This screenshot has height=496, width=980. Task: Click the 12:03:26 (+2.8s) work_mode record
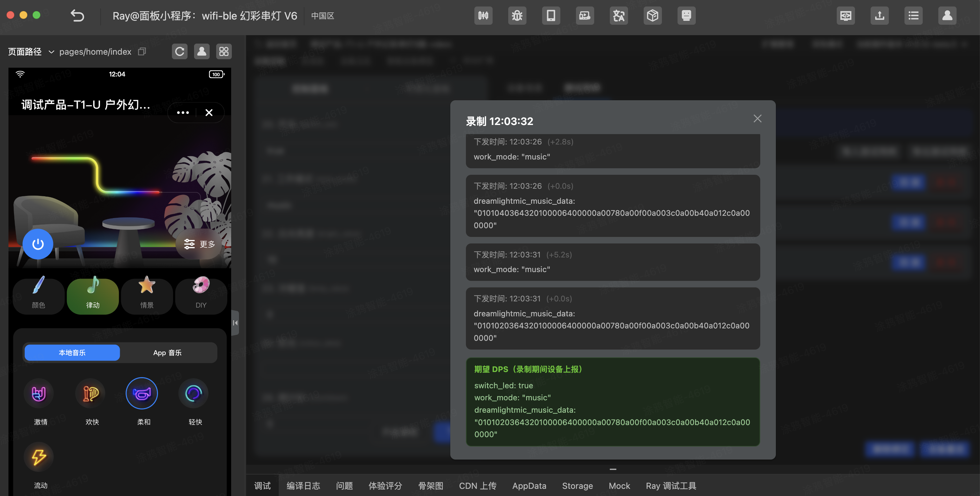[612, 151]
